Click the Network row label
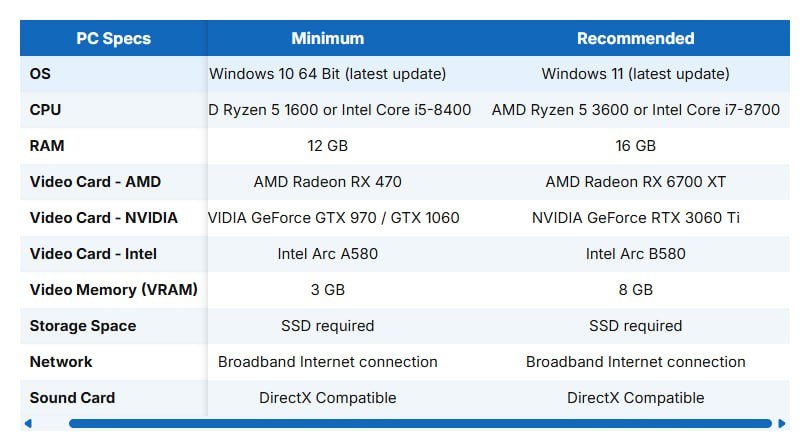The image size is (802, 445). [61, 362]
